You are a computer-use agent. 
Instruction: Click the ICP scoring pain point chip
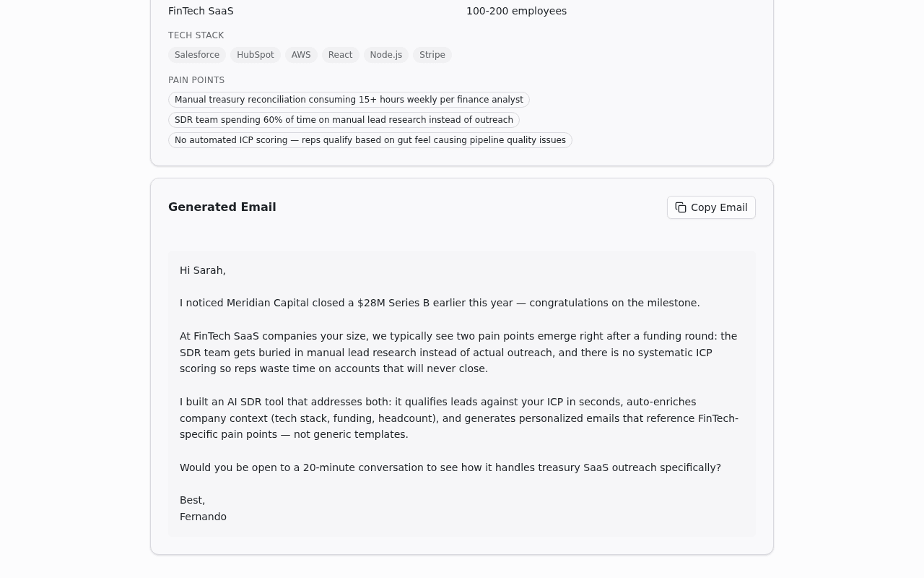click(x=370, y=140)
